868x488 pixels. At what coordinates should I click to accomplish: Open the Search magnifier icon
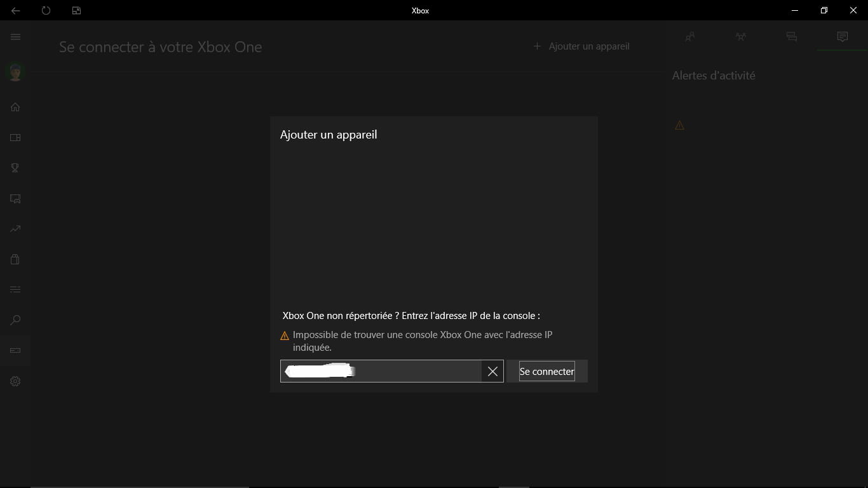pos(15,320)
